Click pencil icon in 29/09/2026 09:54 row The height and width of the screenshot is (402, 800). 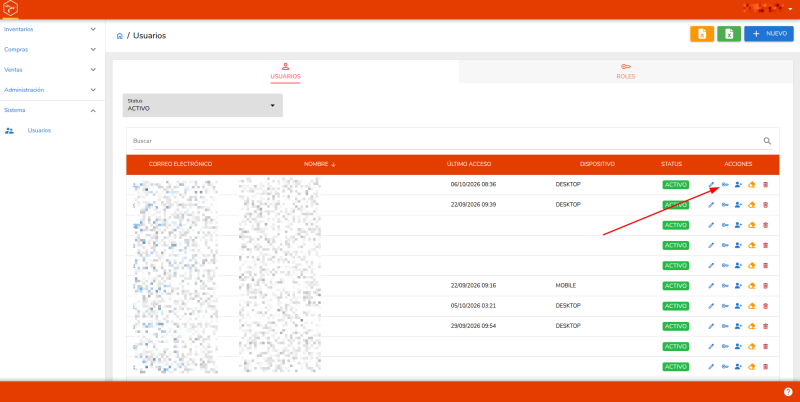tap(711, 326)
